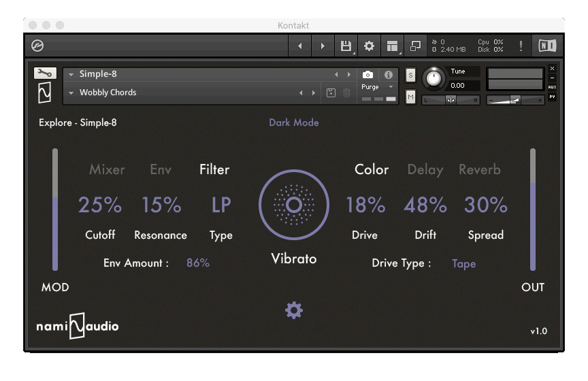Toggle PV button in instrument header
The height and width of the screenshot is (381, 588).
[x=552, y=97]
